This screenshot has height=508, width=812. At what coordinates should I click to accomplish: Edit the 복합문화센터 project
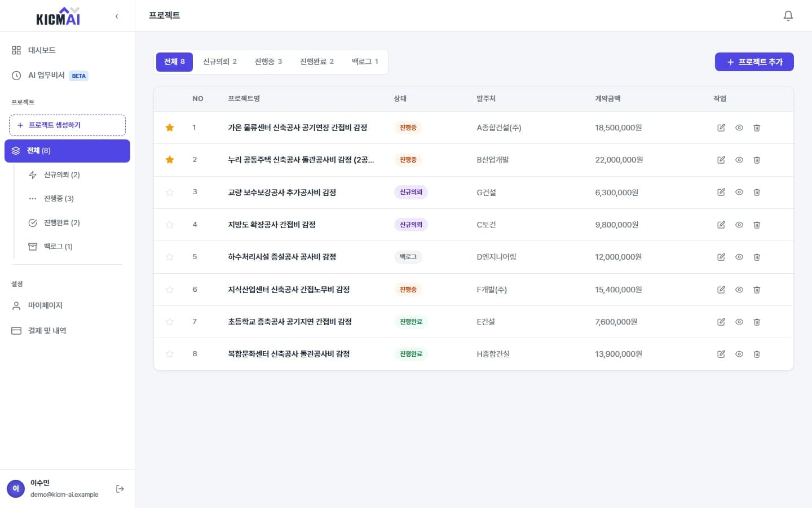click(721, 354)
